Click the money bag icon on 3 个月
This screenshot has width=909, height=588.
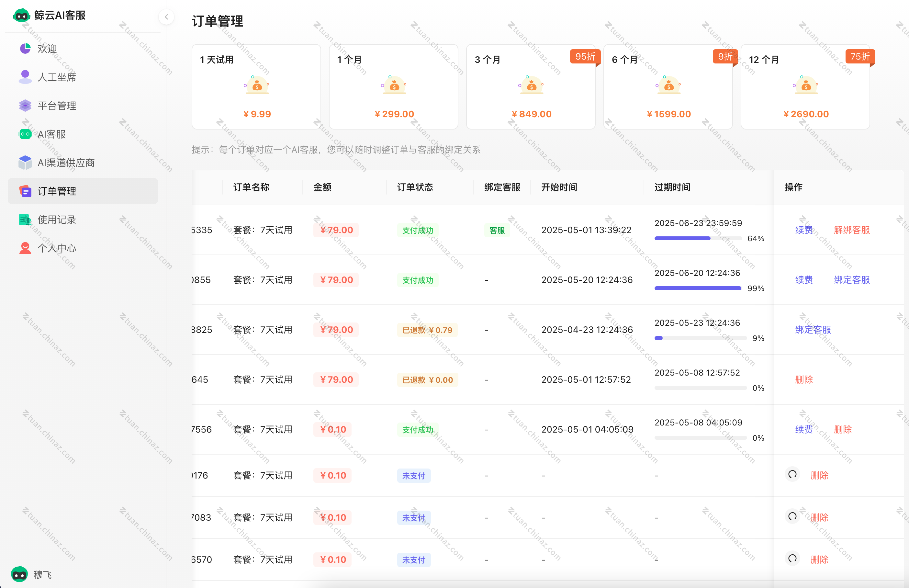(531, 85)
